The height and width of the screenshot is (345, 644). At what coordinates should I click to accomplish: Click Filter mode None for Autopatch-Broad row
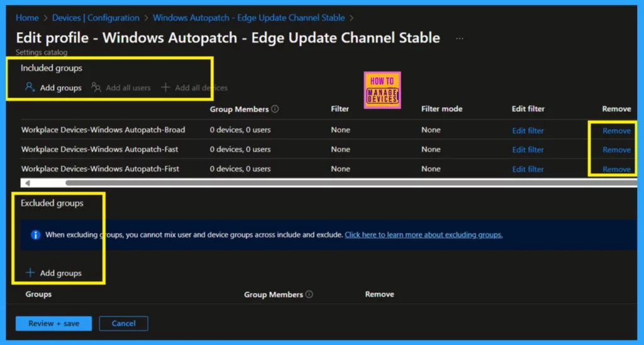tap(431, 129)
